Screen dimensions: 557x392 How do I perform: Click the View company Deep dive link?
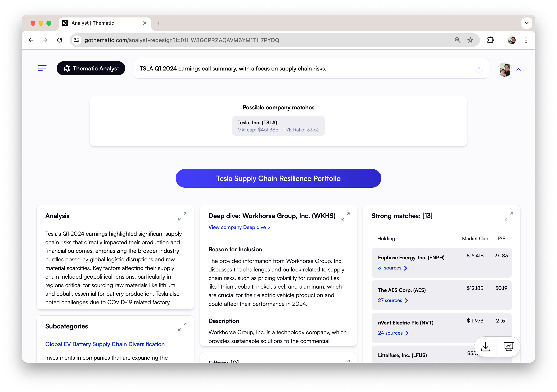click(x=239, y=227)
